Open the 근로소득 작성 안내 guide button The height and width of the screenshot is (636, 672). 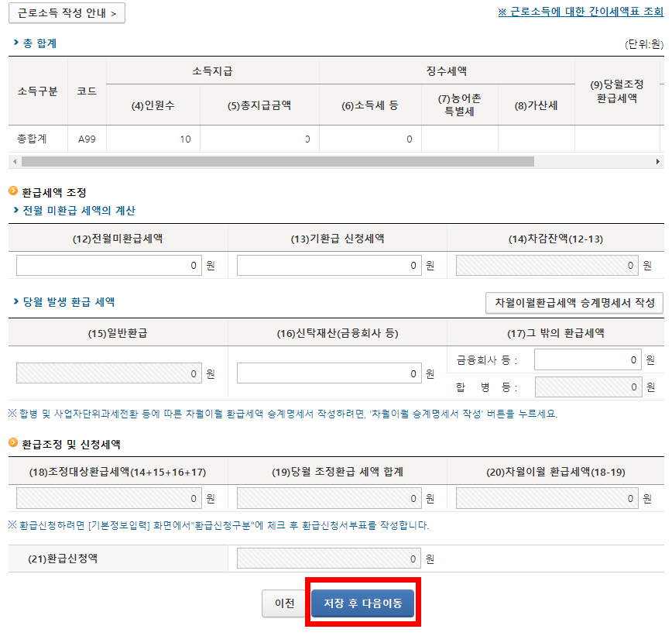coord(67,13)
